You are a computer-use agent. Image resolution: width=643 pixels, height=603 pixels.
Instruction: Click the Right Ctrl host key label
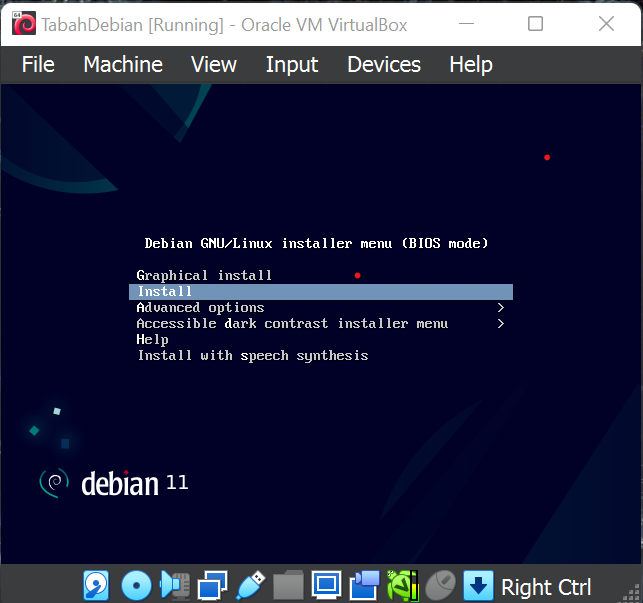pyautogui.click(x=546, y=587)
